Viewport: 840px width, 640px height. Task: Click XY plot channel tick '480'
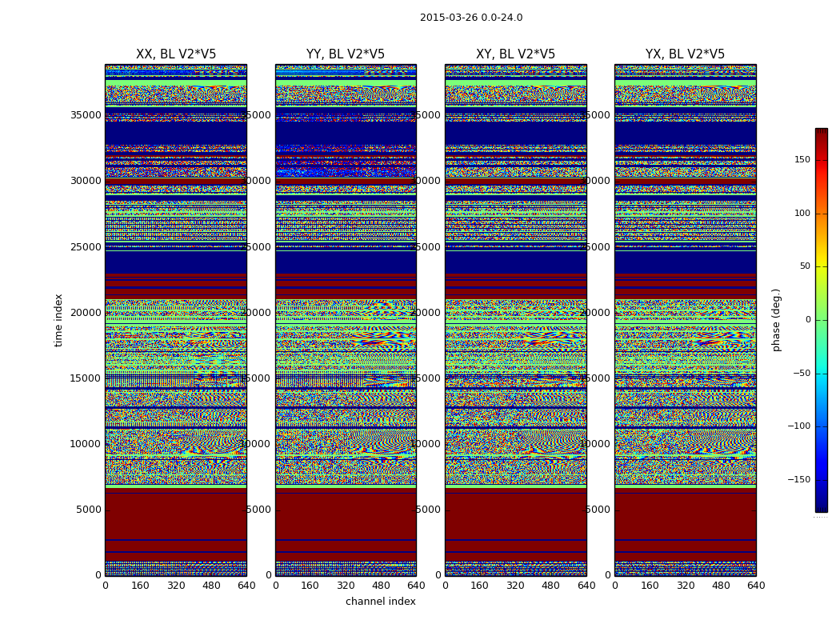[550, 586]
